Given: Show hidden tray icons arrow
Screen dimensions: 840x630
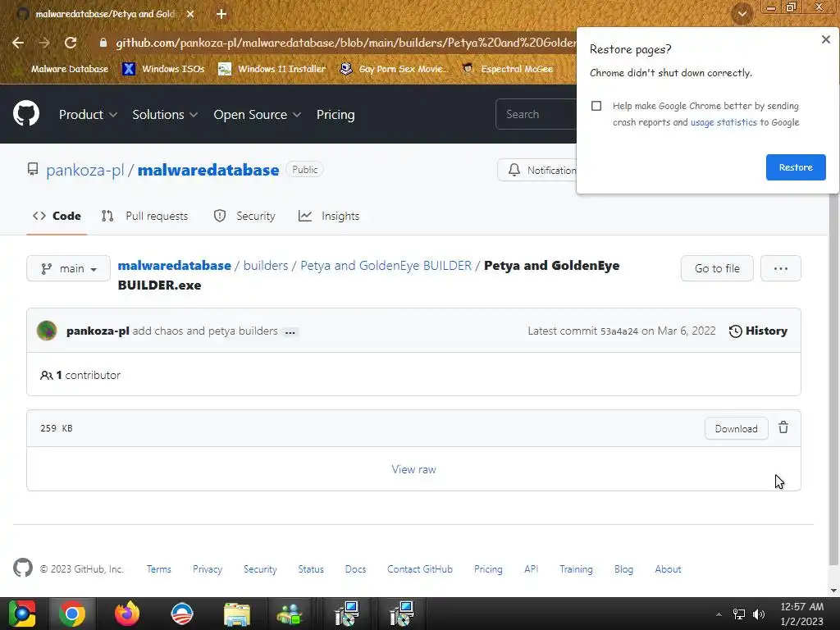Looking at the screenshot, I should tap(719, 614).
